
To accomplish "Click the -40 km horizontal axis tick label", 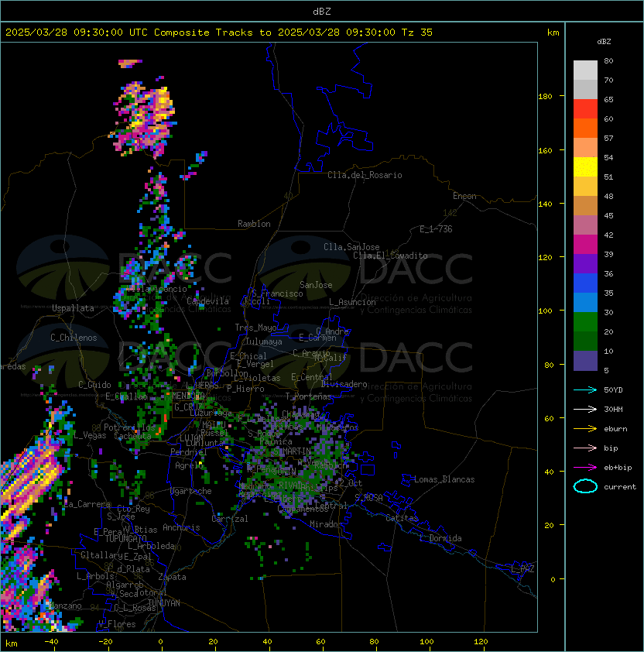I will [x=51, y=642].
